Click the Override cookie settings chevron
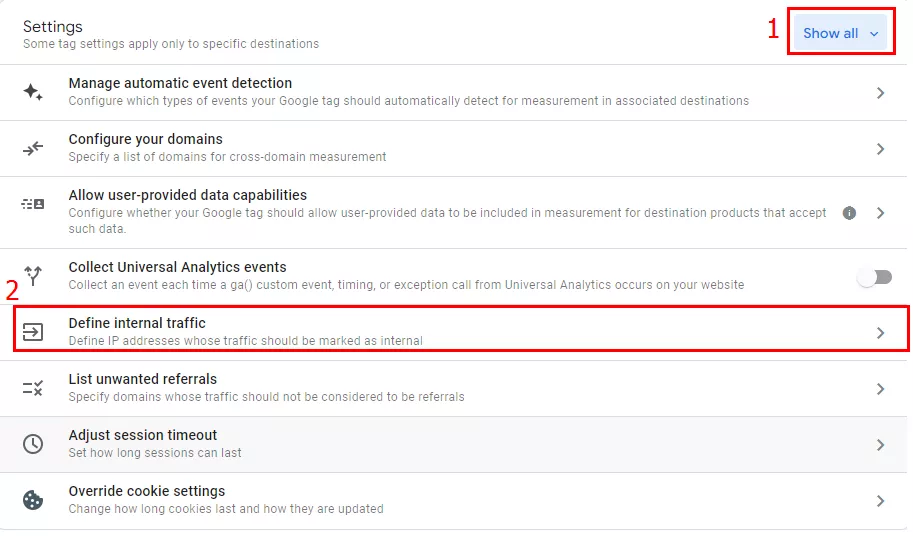913x536 pixels. [x=880, y=501]
